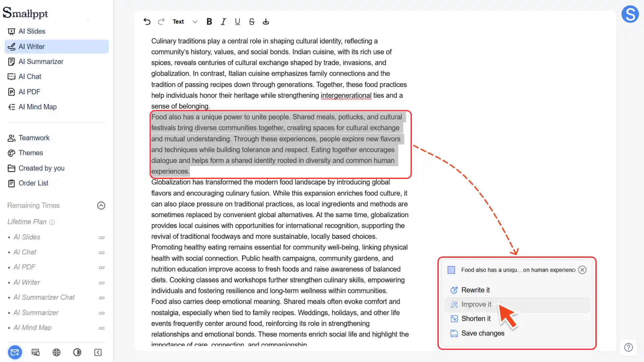
Task: Click AI PDF remaining times entry
Action: click(x=56, y=267)
